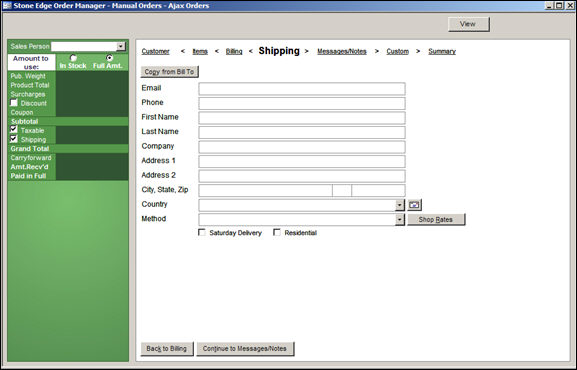577x370 pixels.
Task: Click the Shop Rates button
Action: [436, 219]
